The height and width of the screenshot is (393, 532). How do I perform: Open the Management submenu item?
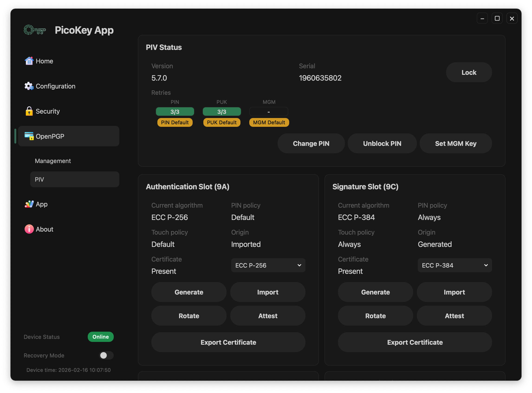(x=53, y=161)
